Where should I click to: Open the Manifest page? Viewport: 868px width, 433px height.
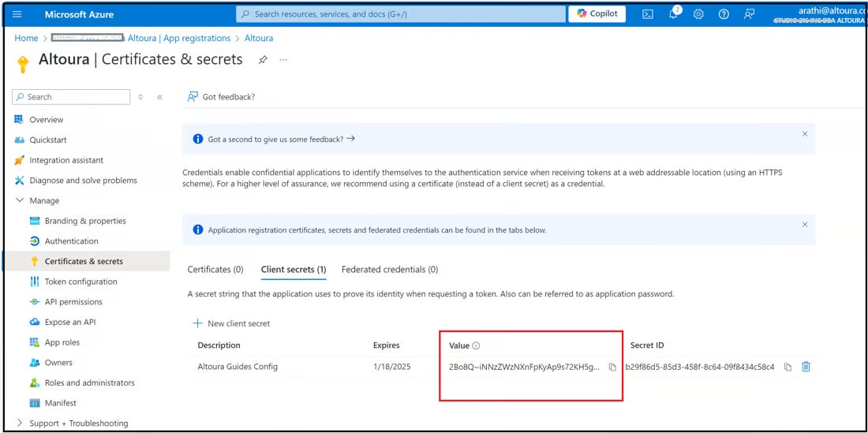pyautogui.click(x=60, y=403)
